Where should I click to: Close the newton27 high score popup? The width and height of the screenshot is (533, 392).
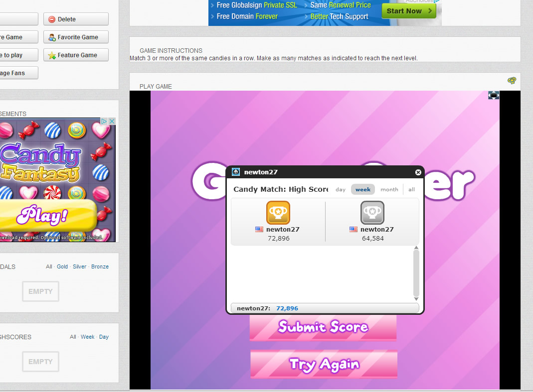pyautogui.click(x=418, y=172)
